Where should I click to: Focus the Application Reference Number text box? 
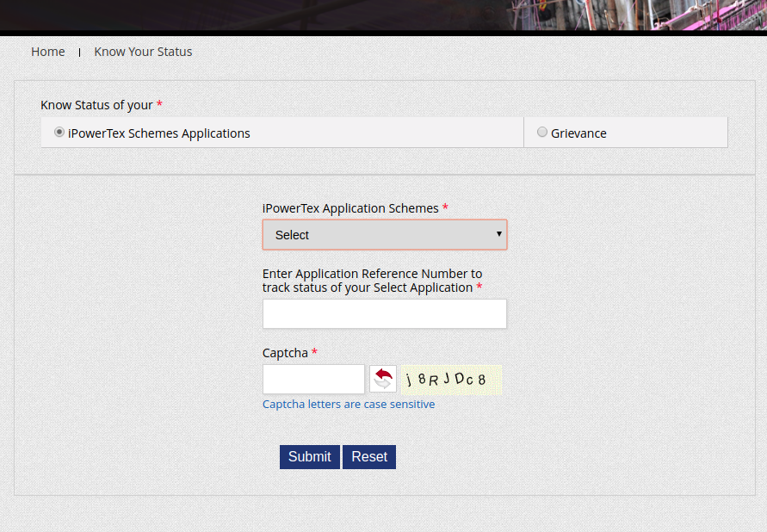(384, 314)
